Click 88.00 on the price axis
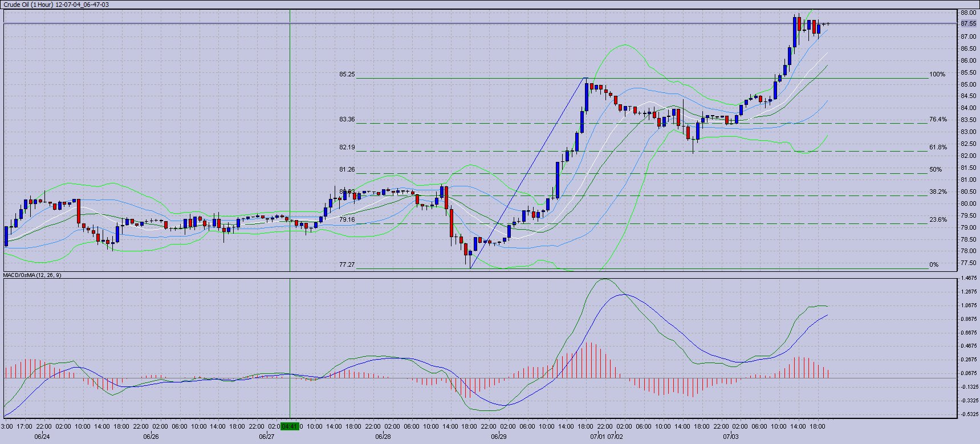The image size is (980, 444). 968,13
